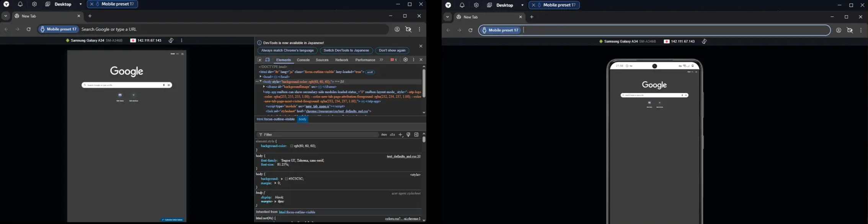The height and width of the screenshot is (224, 868).
Task: Open device bar three-dot menu in left window
Action: pyautogui.click(x=182, y=41)
